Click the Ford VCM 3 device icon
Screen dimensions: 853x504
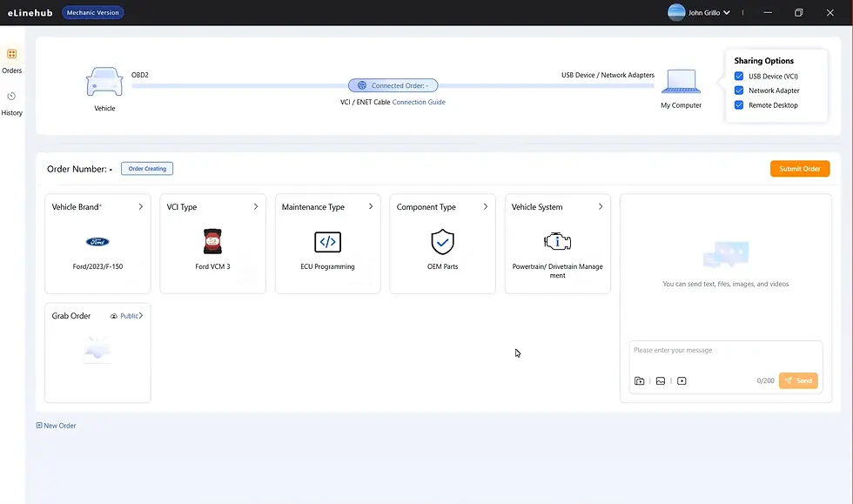212,242
